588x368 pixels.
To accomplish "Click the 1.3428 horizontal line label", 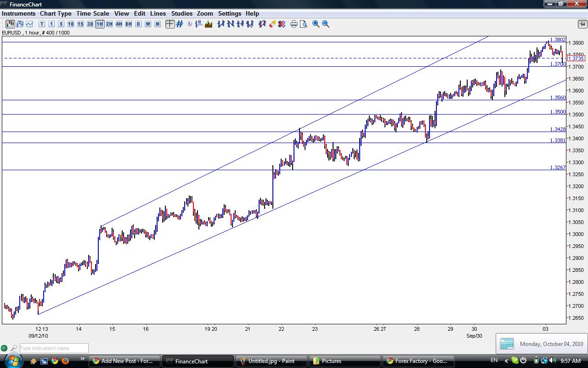I will (x=558, y=129).
